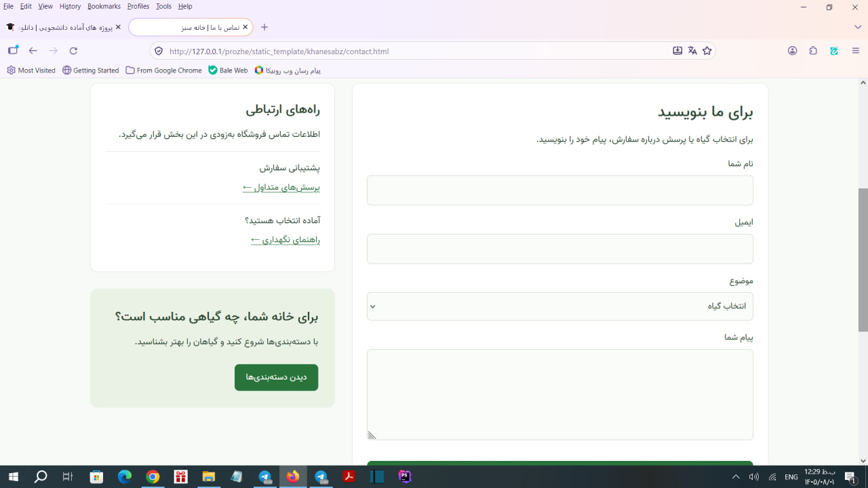Click the دیدن دسته‌بندی‌ها button

[276, 377]
